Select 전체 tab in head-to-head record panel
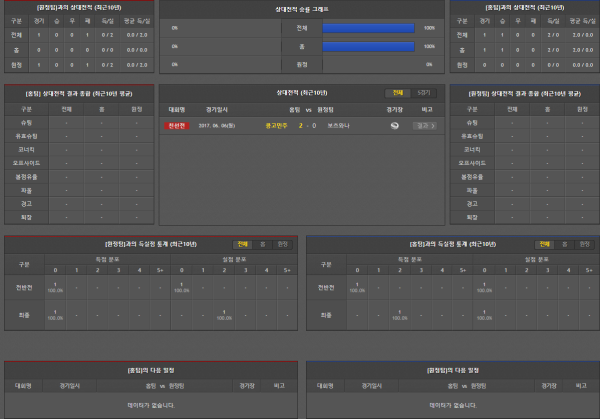Viewport: 600px width, 419px height. point(399,90)
